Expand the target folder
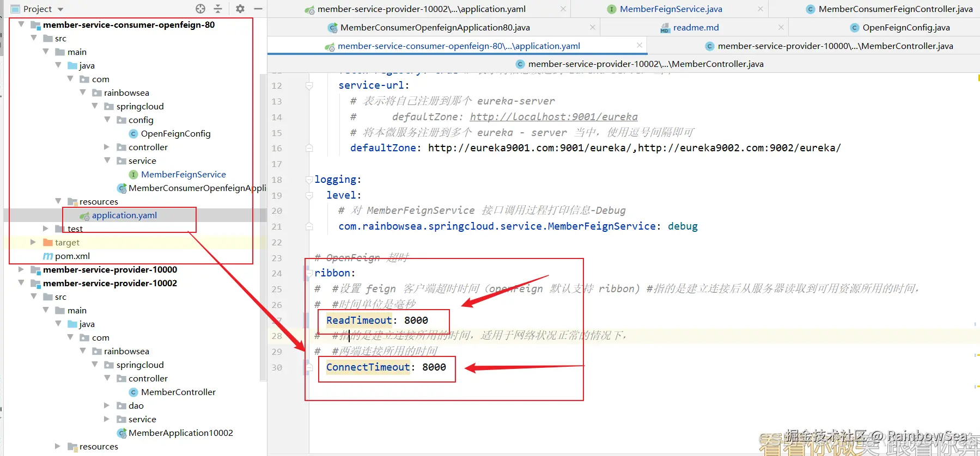 pos(33,242)
